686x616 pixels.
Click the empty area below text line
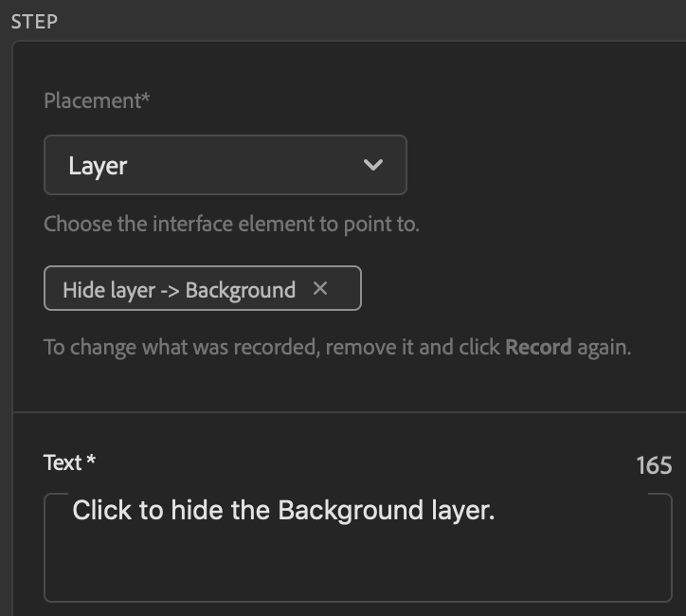(357, 567)
